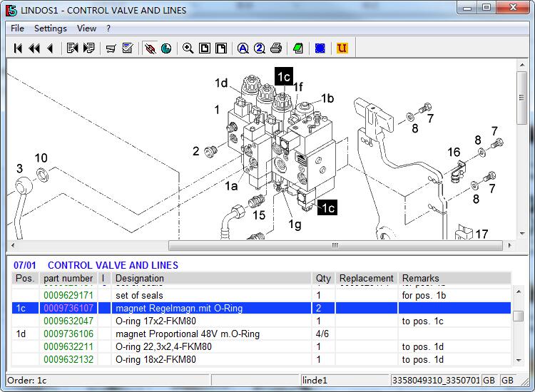Click callout 1d in the diagram

point(221,83)
